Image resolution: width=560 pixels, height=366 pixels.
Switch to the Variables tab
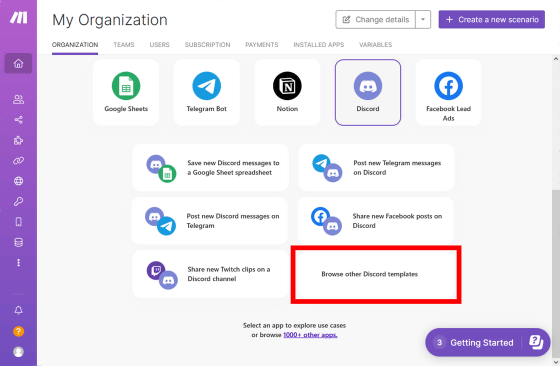pos(376,45)
